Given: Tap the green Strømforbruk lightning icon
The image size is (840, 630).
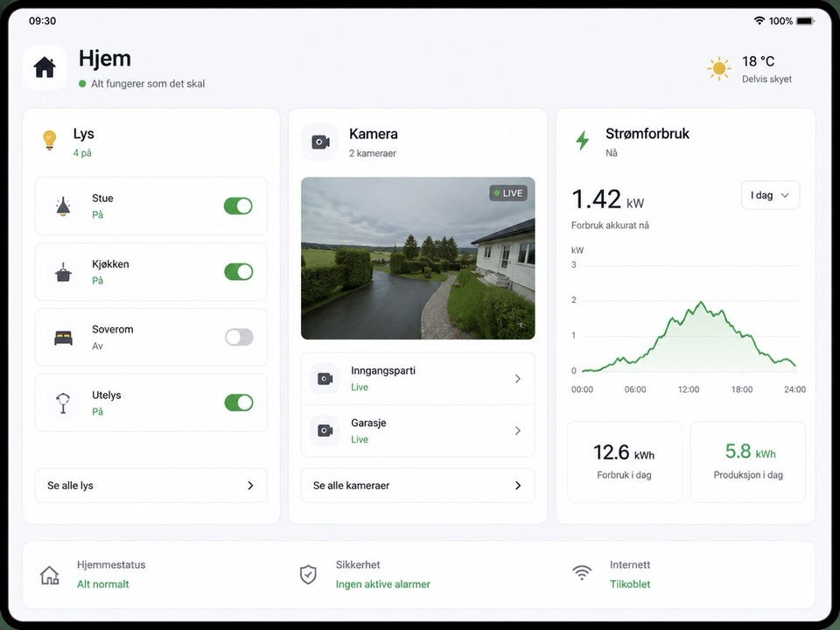Looking at the screenshot, I should [583, 140].
